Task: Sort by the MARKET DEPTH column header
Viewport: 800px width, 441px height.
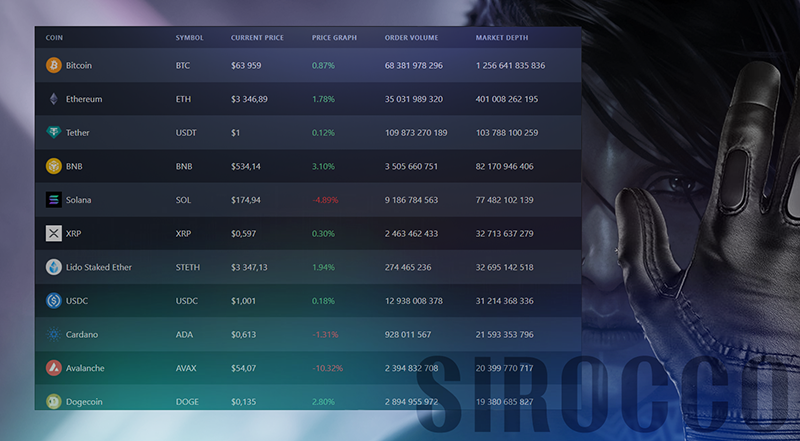Action: pos(502,38)
